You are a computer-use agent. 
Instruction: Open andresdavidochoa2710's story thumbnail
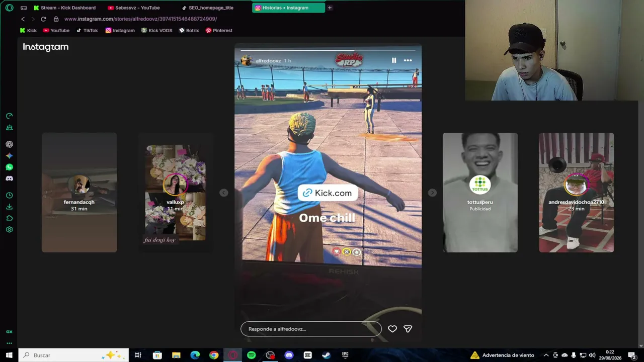coord(576,193)
